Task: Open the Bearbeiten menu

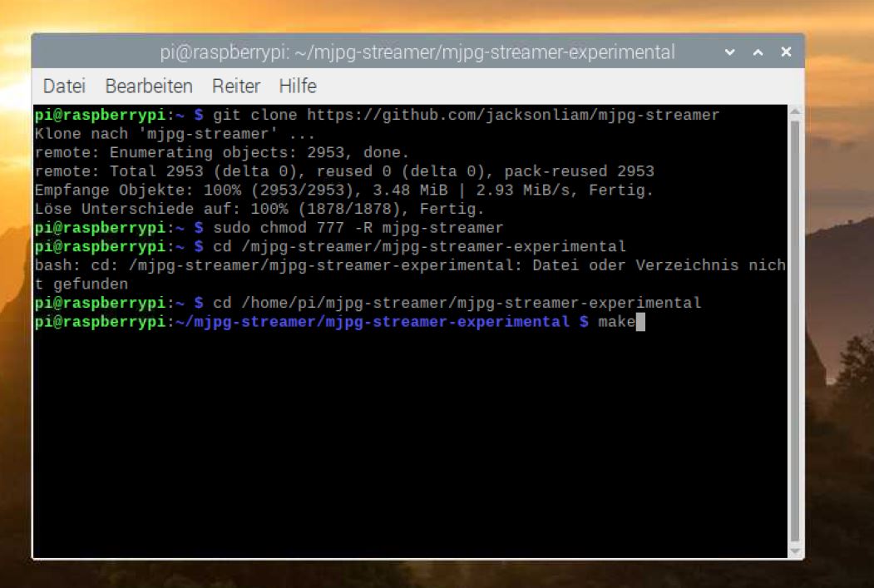Action: 148,86
